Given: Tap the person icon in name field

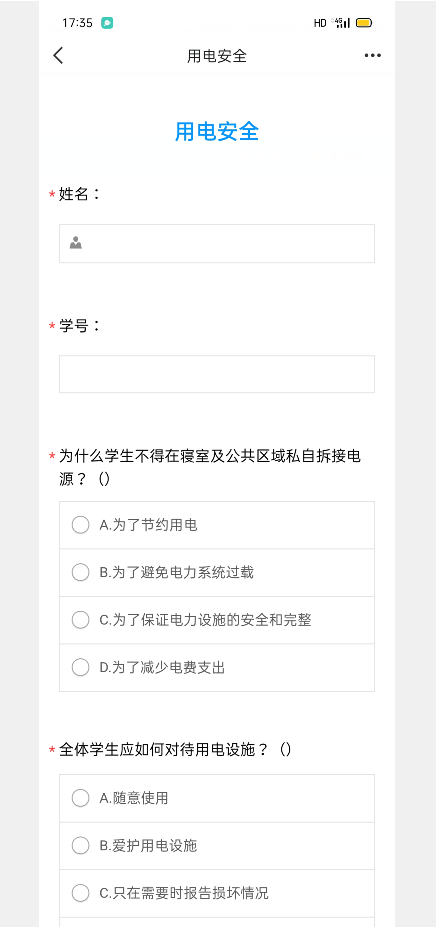Looking at the screenshot, I should 76,242.
